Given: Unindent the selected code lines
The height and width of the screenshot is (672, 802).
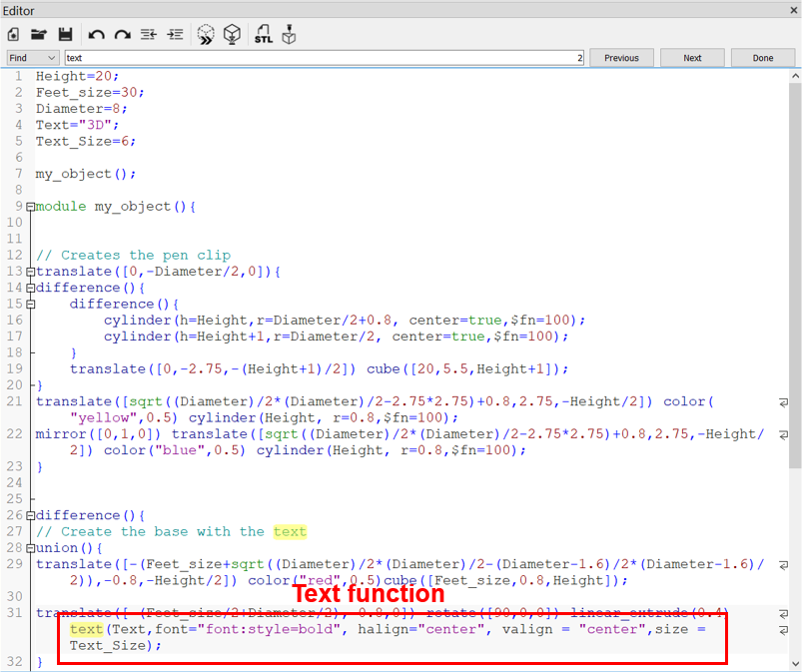Looking at the screenshot, I should [x=149, y=35].
